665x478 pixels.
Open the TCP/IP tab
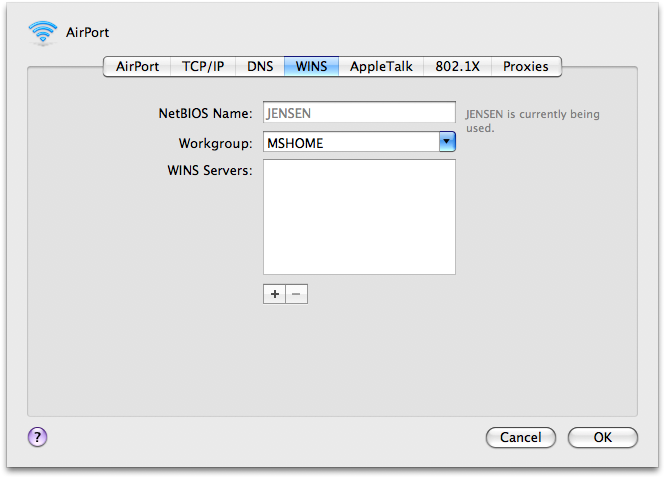click(203, 67)
